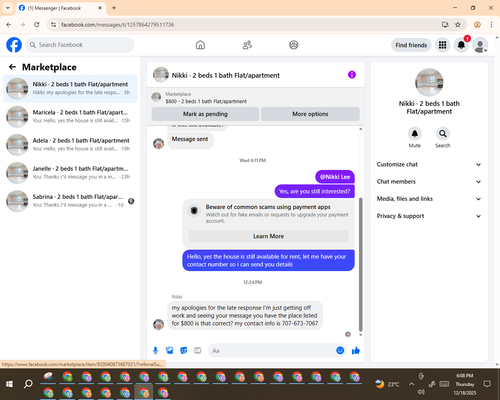Open a new browser tab
This screenshot has width=500, height=400.
click(114, 8)
